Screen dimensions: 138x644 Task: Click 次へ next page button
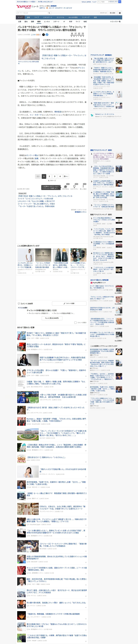point(66,176)
